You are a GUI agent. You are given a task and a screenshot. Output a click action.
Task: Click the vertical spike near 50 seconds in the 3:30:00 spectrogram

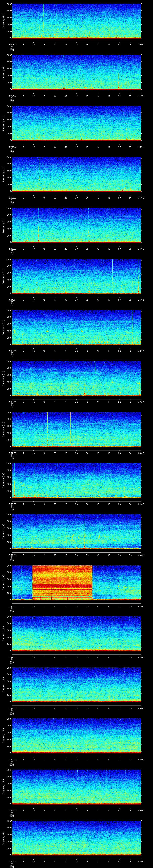coord(118,72)
